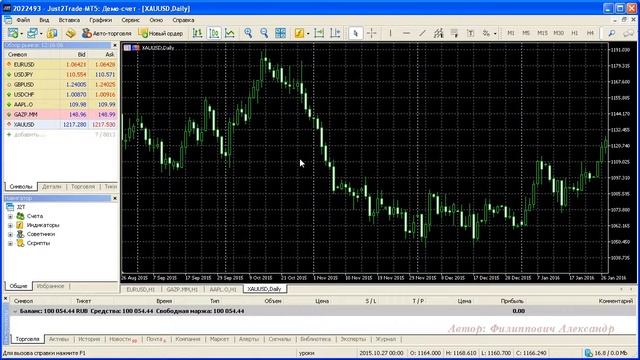Open the indicators list icon
This screenshot has height=360, width=640.
pyautogui.click(x=299, y=33)
